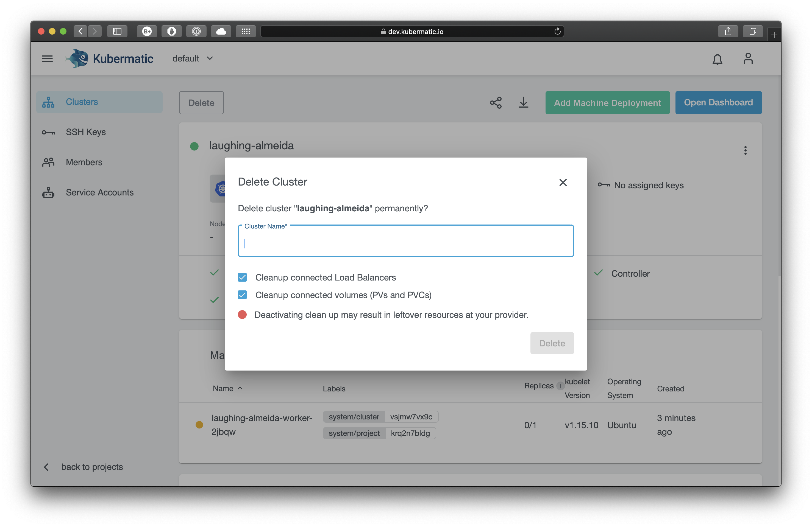Open the user account menu
This screenshot has width=812, height=527.
coord(748,59)
